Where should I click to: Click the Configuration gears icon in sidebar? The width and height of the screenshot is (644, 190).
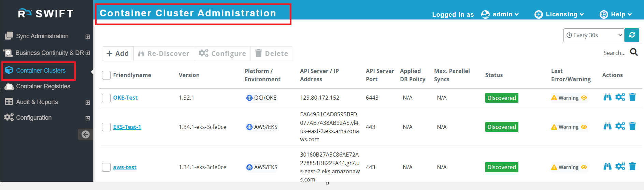(x=9, y=117)
